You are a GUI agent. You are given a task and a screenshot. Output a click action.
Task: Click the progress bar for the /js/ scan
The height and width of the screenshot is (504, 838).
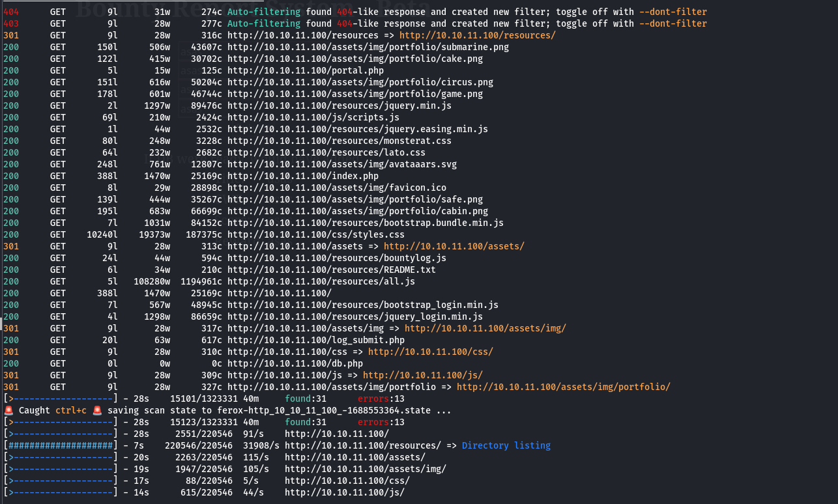coord(61,492)
